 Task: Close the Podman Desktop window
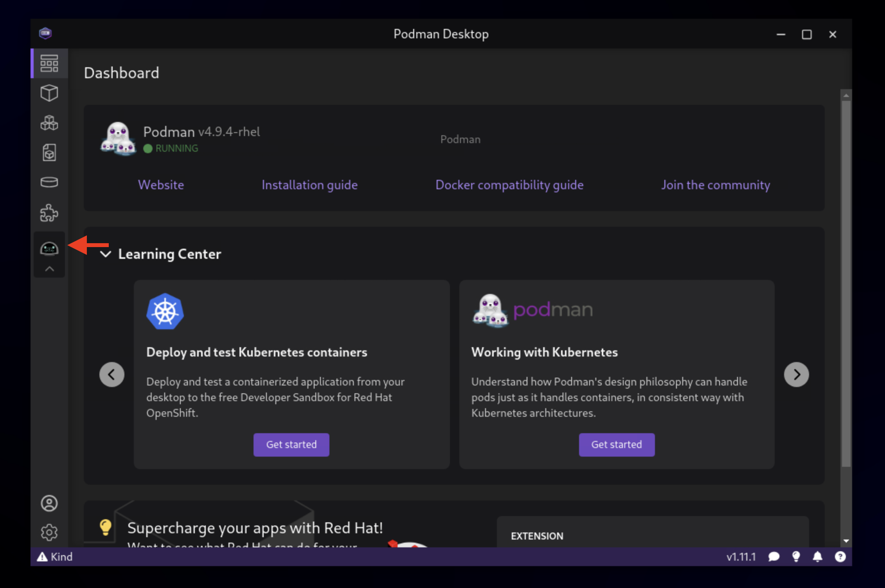pos(833,34)
